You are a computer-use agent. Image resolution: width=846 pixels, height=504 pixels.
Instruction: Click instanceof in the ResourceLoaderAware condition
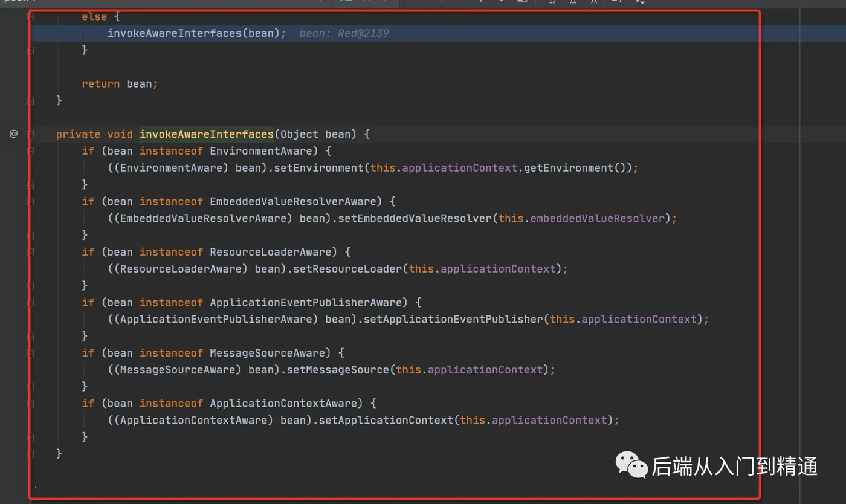(x=171, y=252)
